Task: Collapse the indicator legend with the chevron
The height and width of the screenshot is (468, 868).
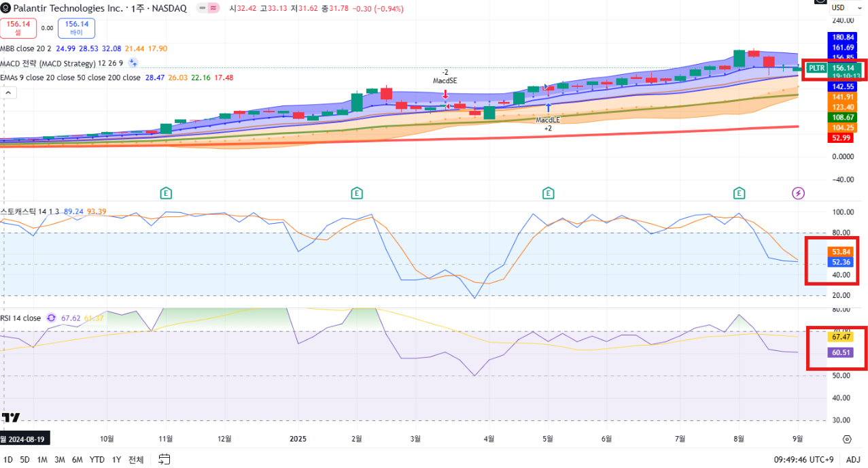Action: (x=8, y=93)
